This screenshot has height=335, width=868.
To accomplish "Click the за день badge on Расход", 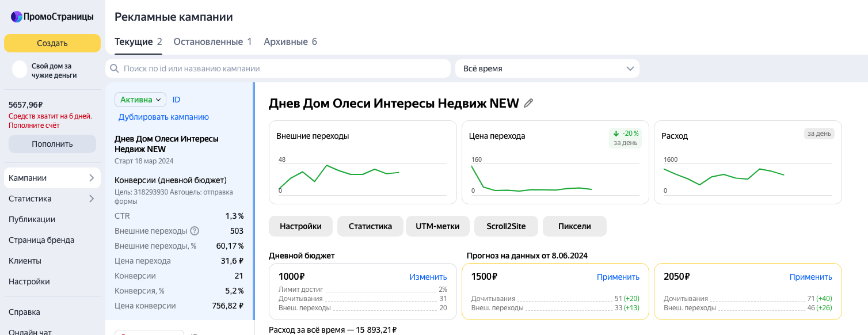I will (819, 134).
